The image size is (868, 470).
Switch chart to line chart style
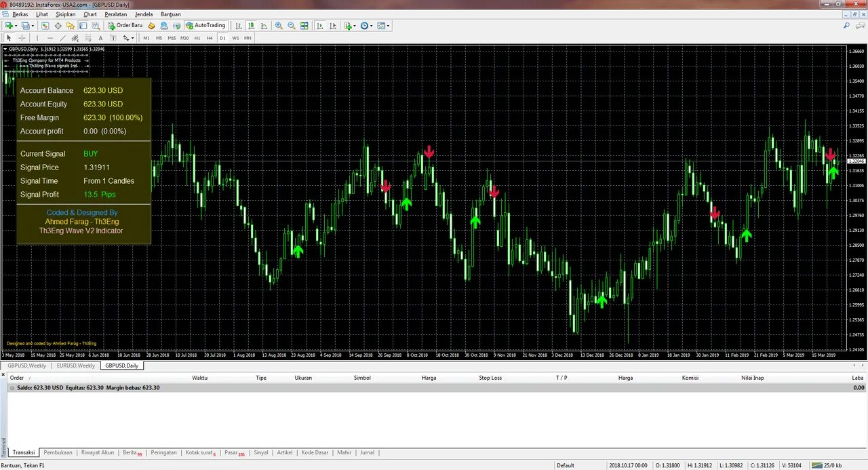click(x=264, y=26)
